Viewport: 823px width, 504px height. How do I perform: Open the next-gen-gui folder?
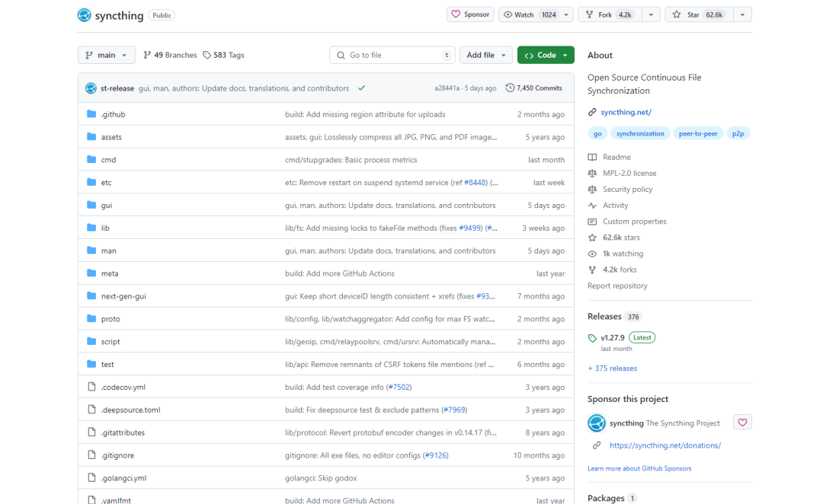pos(122,296)
